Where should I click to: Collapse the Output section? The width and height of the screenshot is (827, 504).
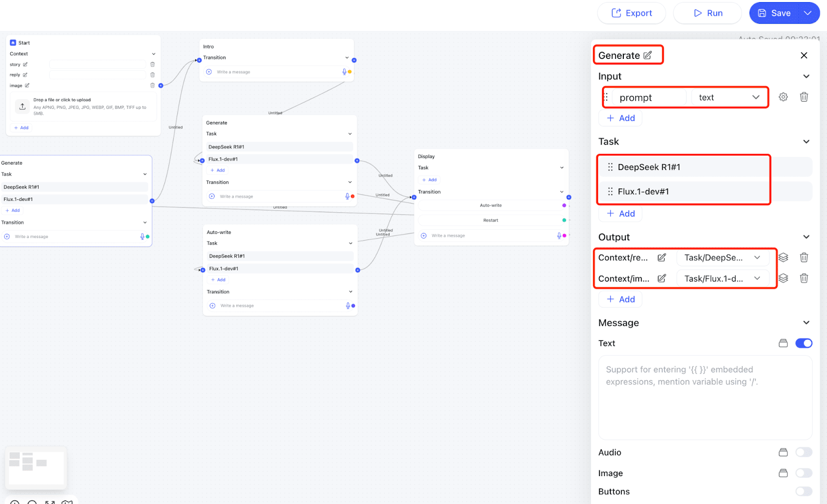coord(806,237)
